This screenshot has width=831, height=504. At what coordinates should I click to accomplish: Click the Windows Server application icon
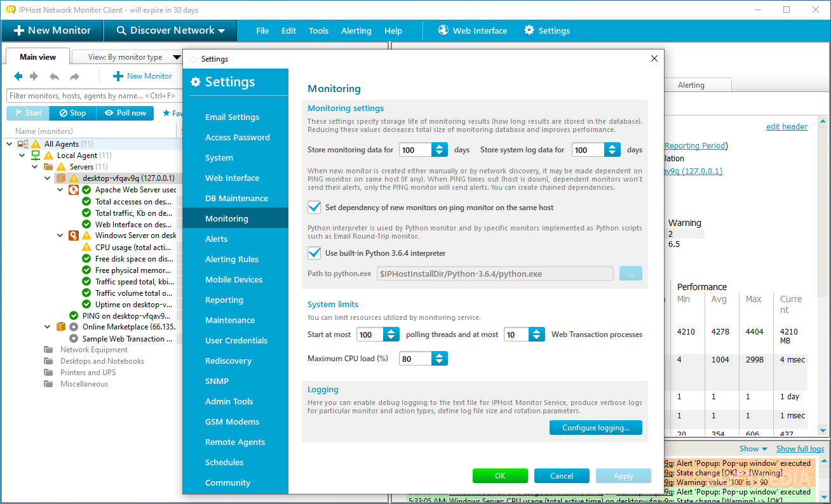pos(74,235)
